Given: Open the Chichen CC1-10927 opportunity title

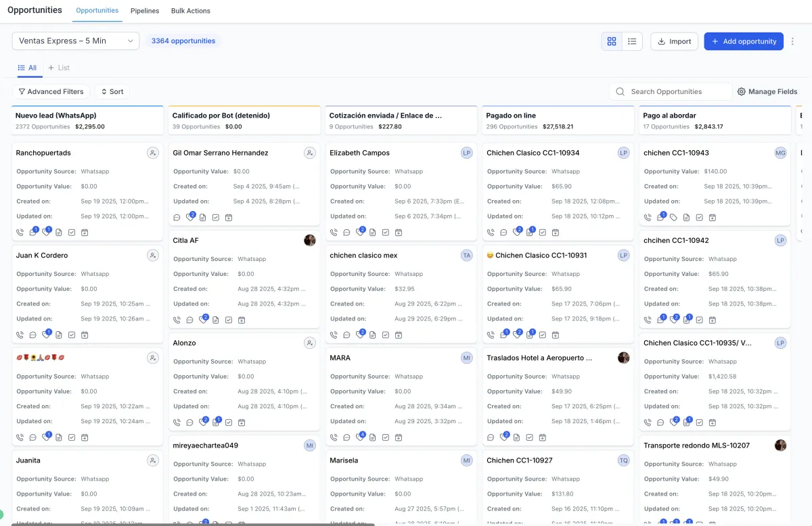Looking at the screenshot, I should (520, 460).
